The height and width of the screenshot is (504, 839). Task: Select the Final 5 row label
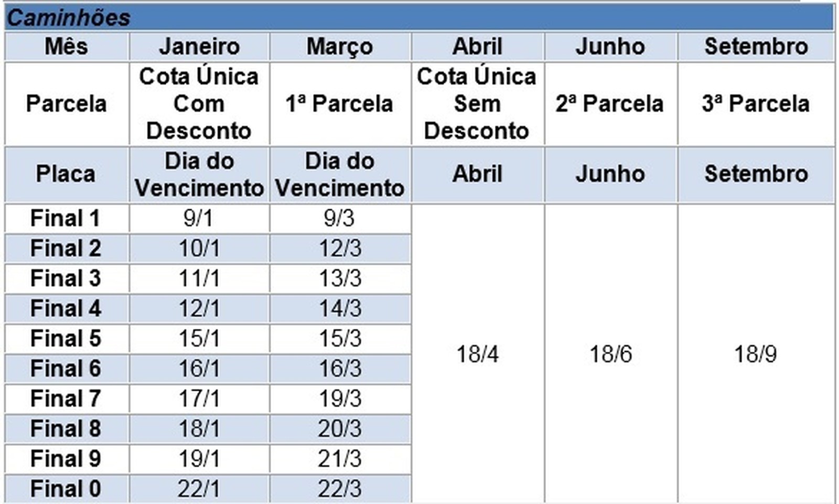[66, 338]
